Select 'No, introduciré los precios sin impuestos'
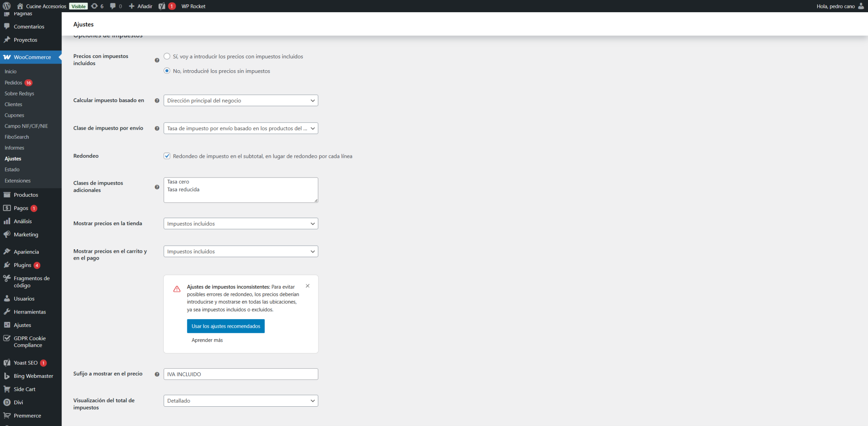Image resolution: width=868 pixels, height=426 pixels. click(167, 71)
